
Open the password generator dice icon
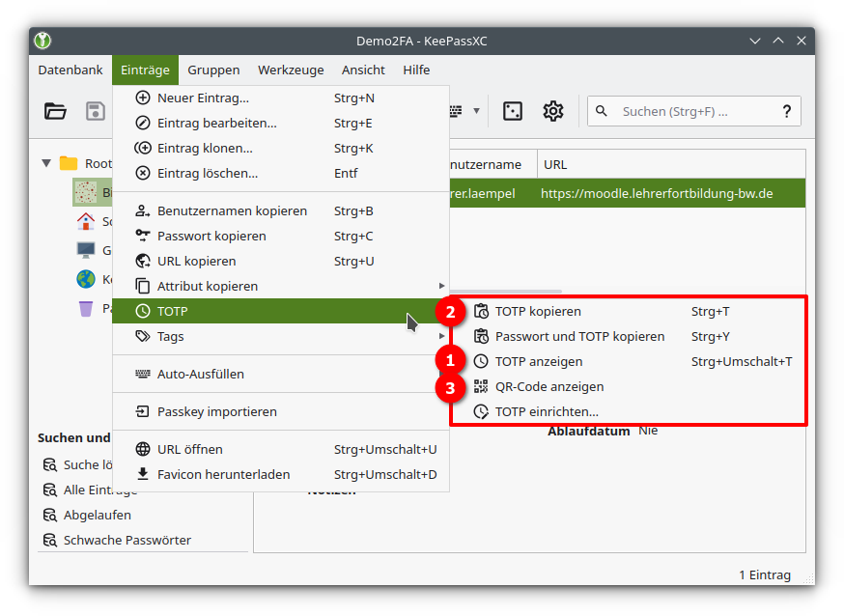513,111
